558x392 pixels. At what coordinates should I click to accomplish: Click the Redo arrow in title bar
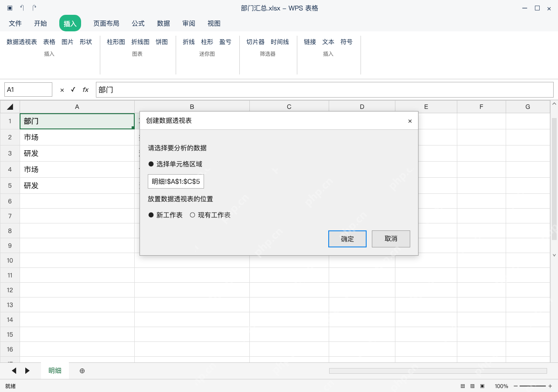34,8
